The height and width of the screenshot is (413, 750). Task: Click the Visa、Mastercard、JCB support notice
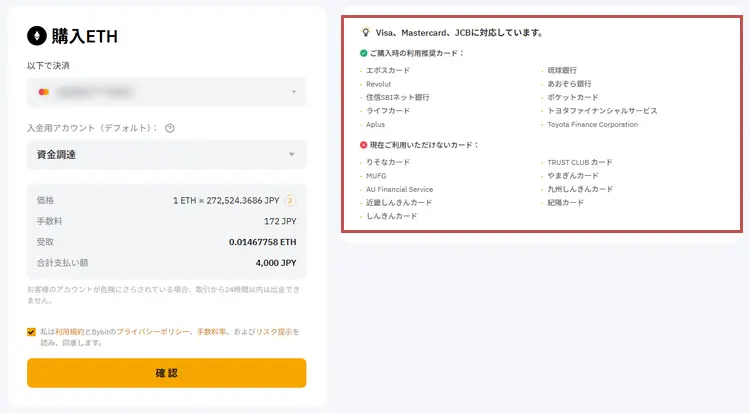460,33
